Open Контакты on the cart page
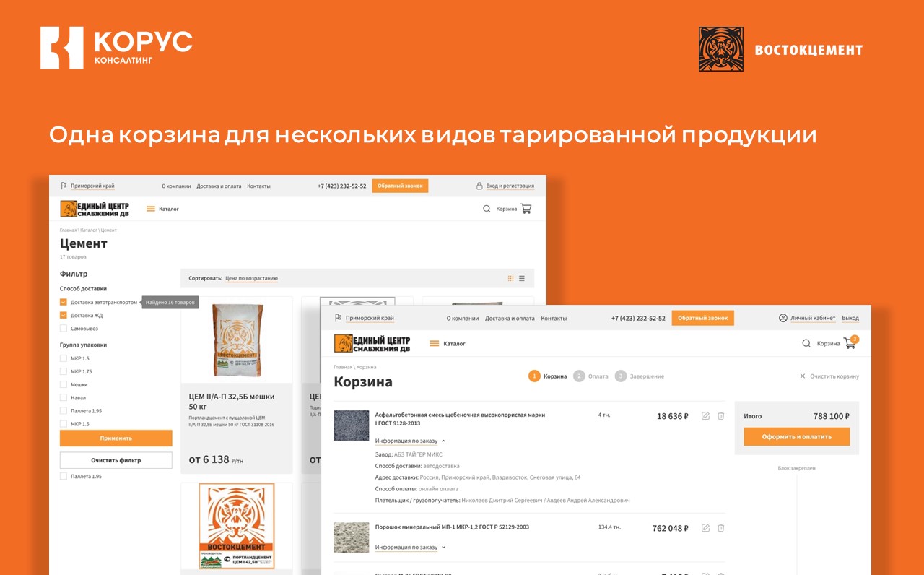 tap(554, 318)
